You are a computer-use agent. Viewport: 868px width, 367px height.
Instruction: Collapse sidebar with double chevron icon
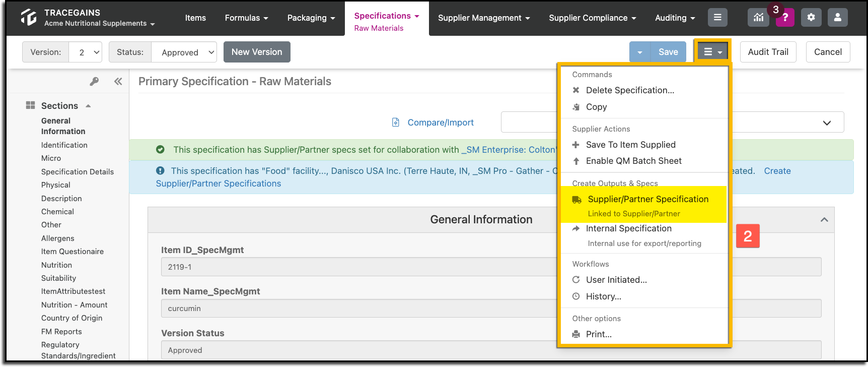tap(118, 81)
